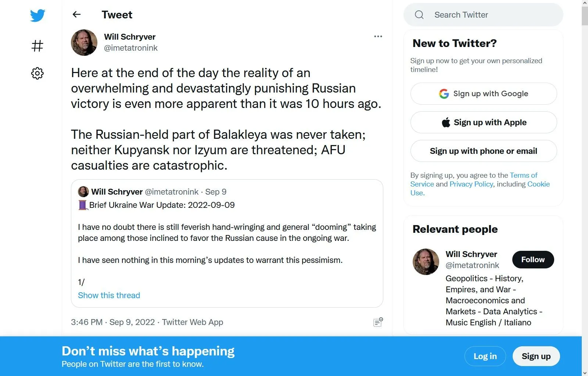Sign up with Google

[483, 94]
